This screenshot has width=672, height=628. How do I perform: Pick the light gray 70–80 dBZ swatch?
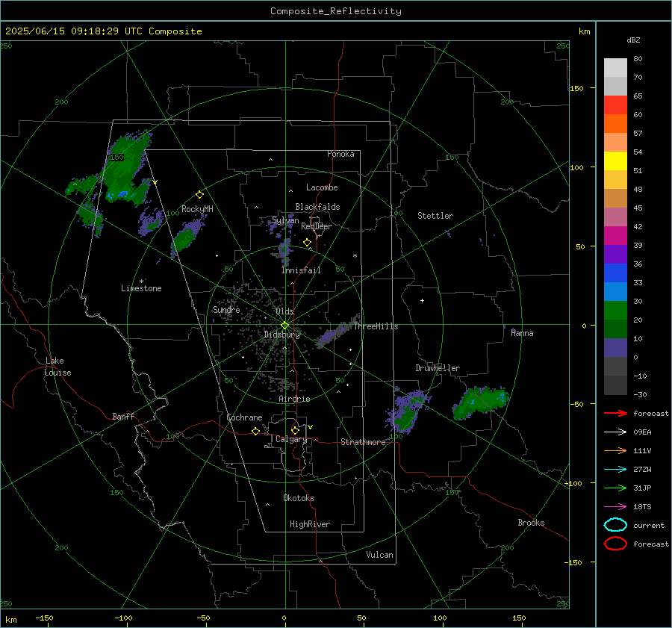coord(615,68)
